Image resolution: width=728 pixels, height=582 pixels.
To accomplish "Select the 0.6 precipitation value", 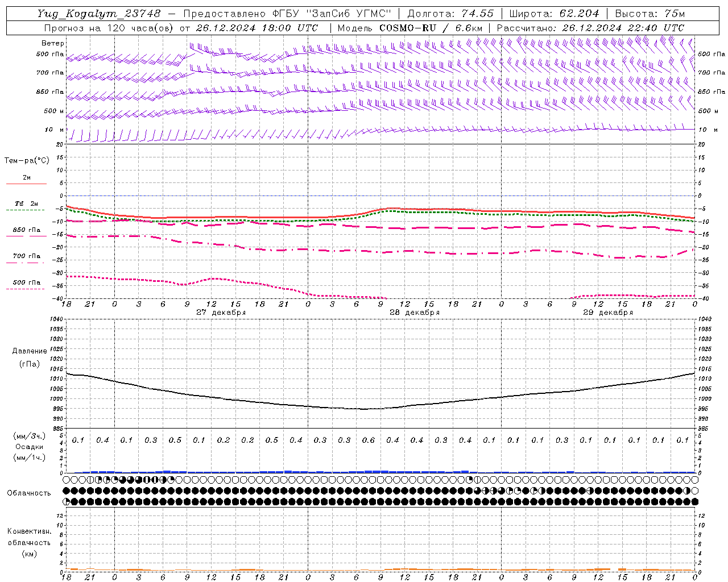I will [369, 440].
